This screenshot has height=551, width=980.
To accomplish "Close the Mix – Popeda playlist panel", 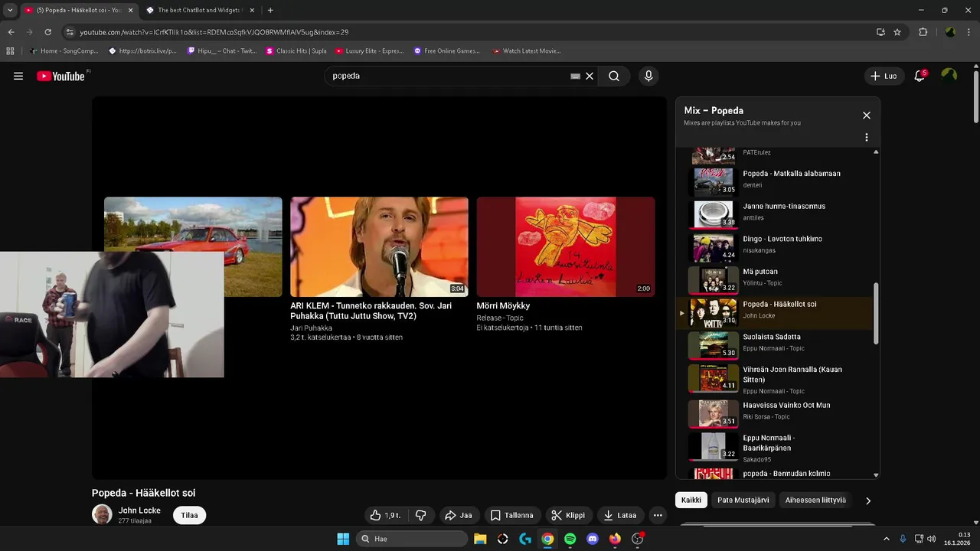I will pos(867,116).
